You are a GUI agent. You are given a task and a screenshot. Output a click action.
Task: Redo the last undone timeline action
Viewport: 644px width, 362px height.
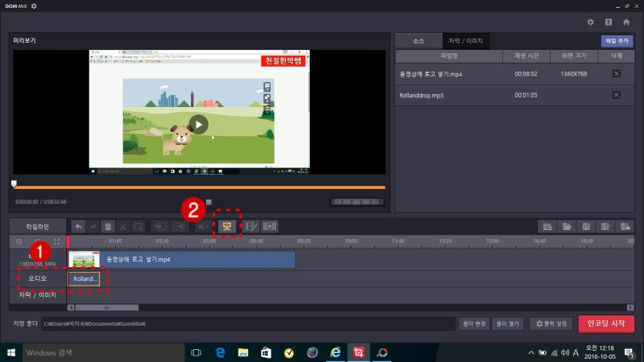[x=93, y=227]
